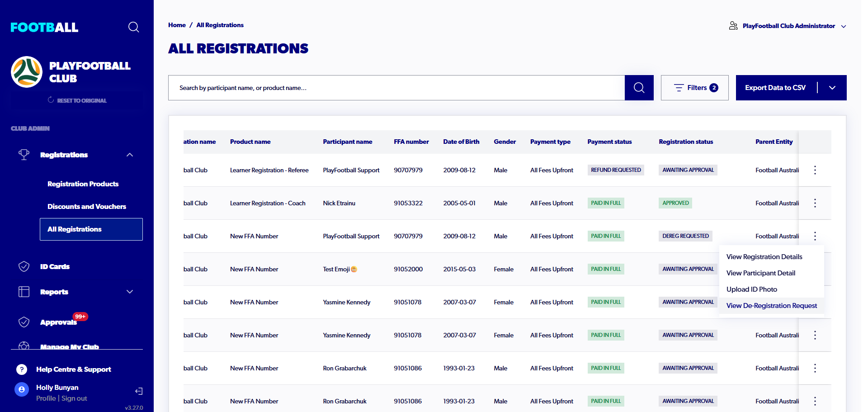This screenshot has height=412, width=868.
Task: Open Help Centre & Support
Action: pyautogui.click(x=73, y=369)
